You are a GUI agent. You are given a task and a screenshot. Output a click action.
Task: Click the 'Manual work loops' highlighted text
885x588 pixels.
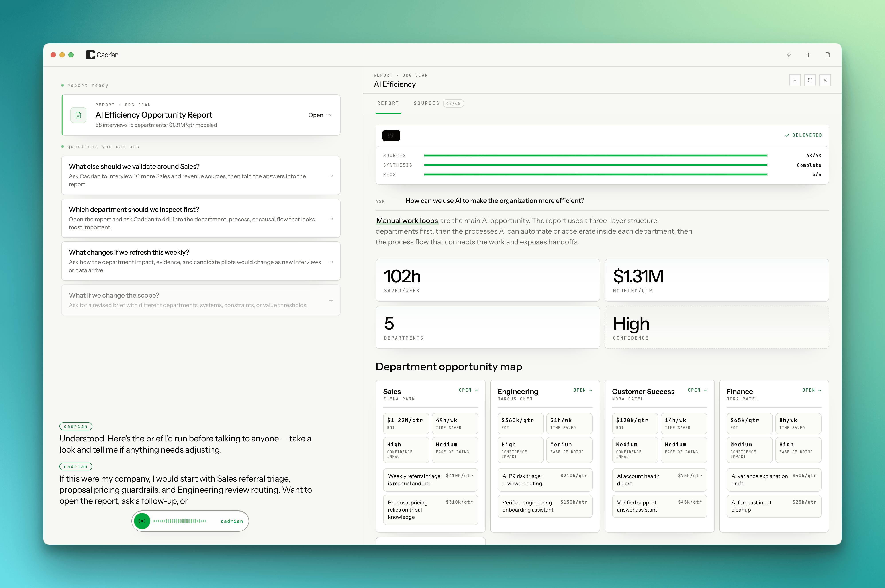coord(407,220)
